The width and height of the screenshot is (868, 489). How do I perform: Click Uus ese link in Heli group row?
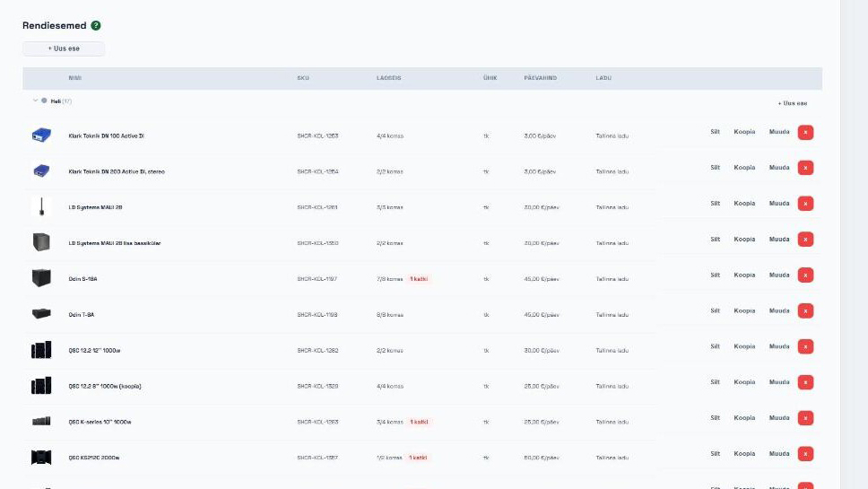click(x=792, y=103)
